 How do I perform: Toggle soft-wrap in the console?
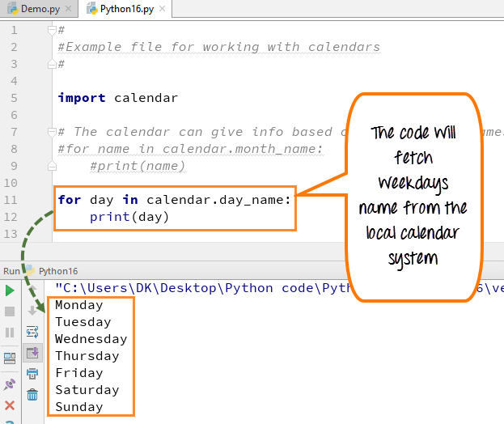click(32, 332)
